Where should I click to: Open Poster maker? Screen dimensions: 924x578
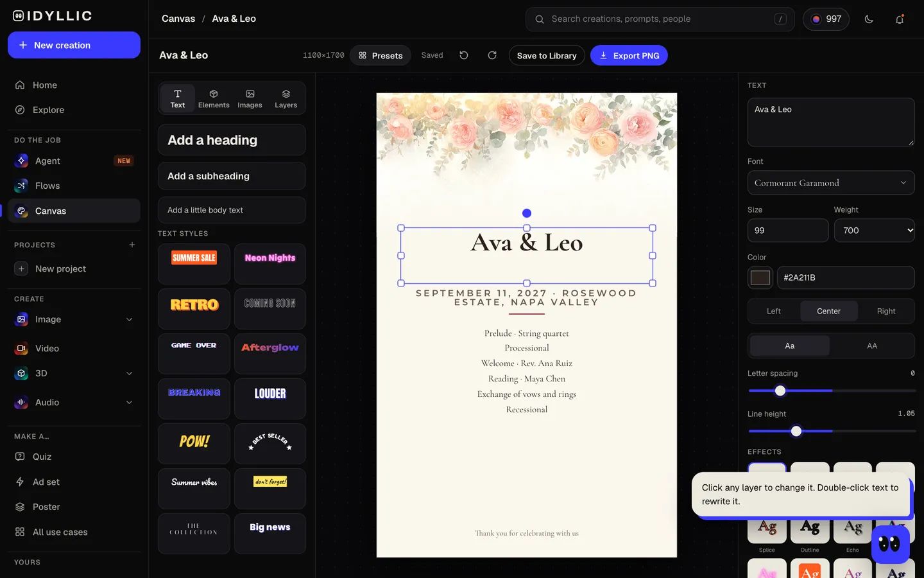click(74, 507)
